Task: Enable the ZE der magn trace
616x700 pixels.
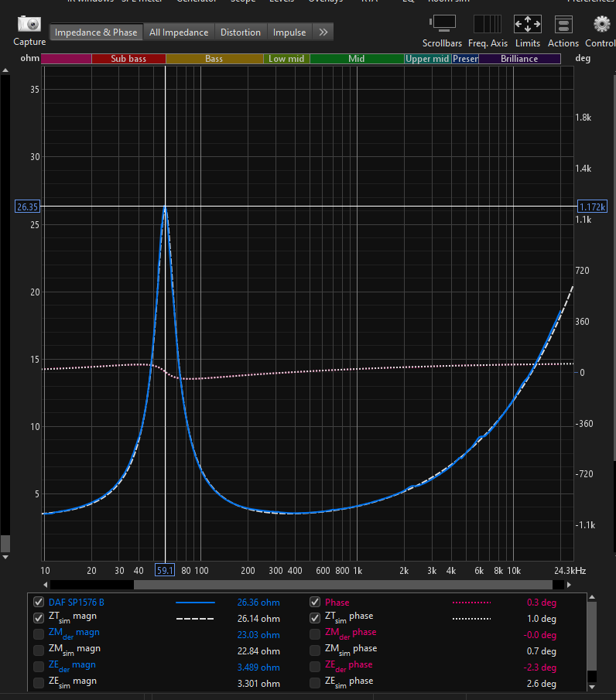Action: coord(39,667)
